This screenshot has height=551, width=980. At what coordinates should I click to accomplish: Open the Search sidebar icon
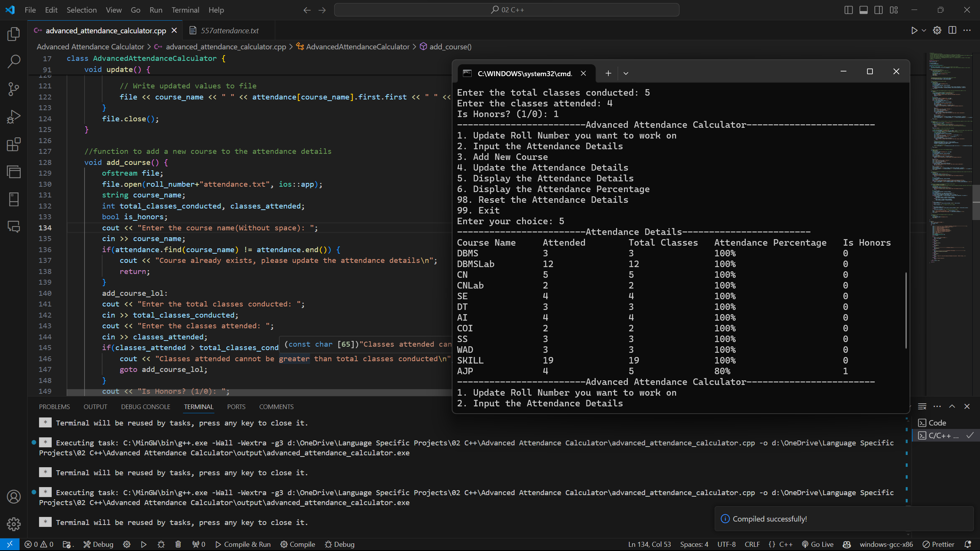(x=14, y=61)
